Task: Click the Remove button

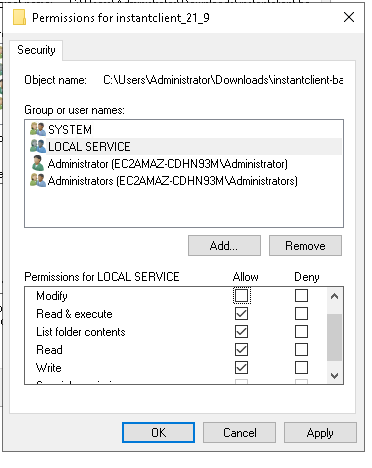Action: click(x=305, y=246)
